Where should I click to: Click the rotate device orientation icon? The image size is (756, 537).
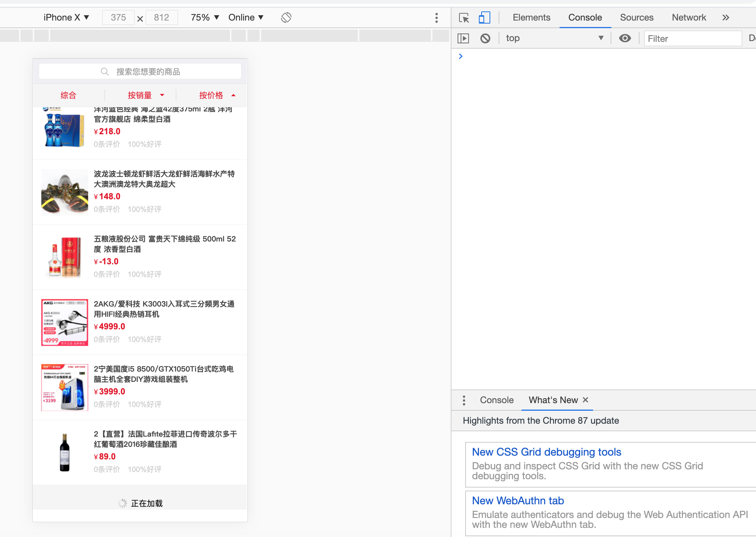tap(286, 17)
